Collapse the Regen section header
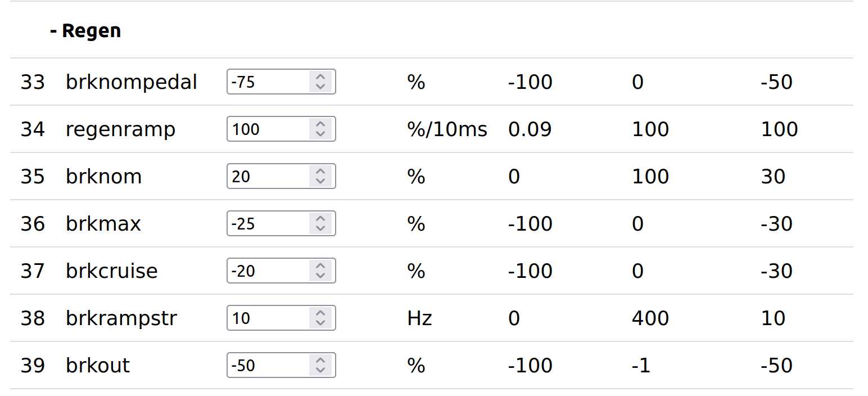 [85, 30]
